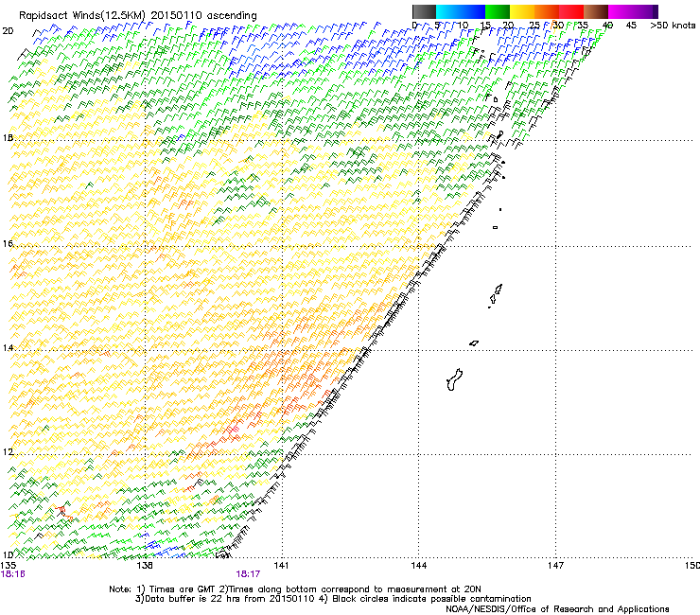Click the brown 35-40 knots legend swatch
700x615 pixels.
pyautogui.click(x=596, y=11)
